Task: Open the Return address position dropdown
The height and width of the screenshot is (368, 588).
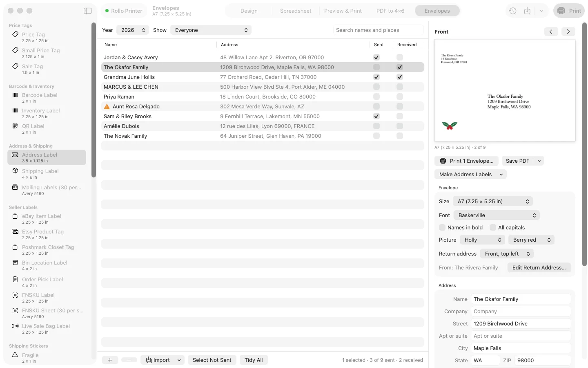Action: [507, 254]
